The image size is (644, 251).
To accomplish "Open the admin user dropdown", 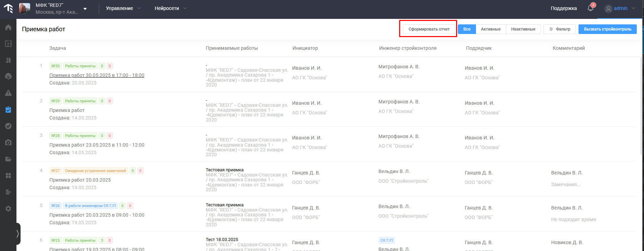I will pyautogui.click(x=620, y=9).
